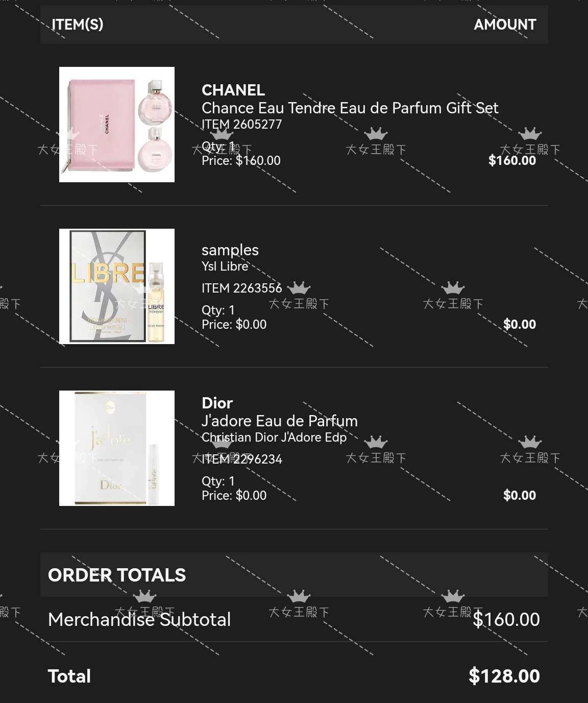This screenshot has width=588, height=703.
Task: Click the $128.00 total value
Action: (x=504, y=676)
